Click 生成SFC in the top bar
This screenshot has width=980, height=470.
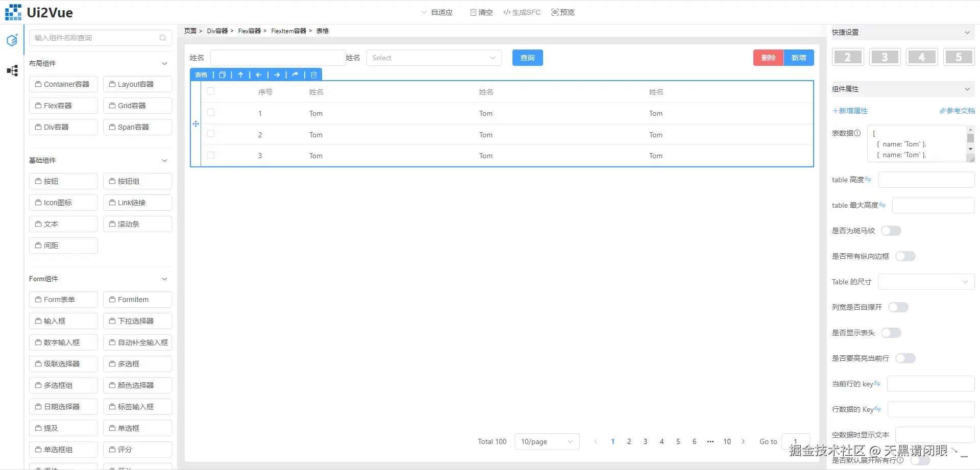522,12
